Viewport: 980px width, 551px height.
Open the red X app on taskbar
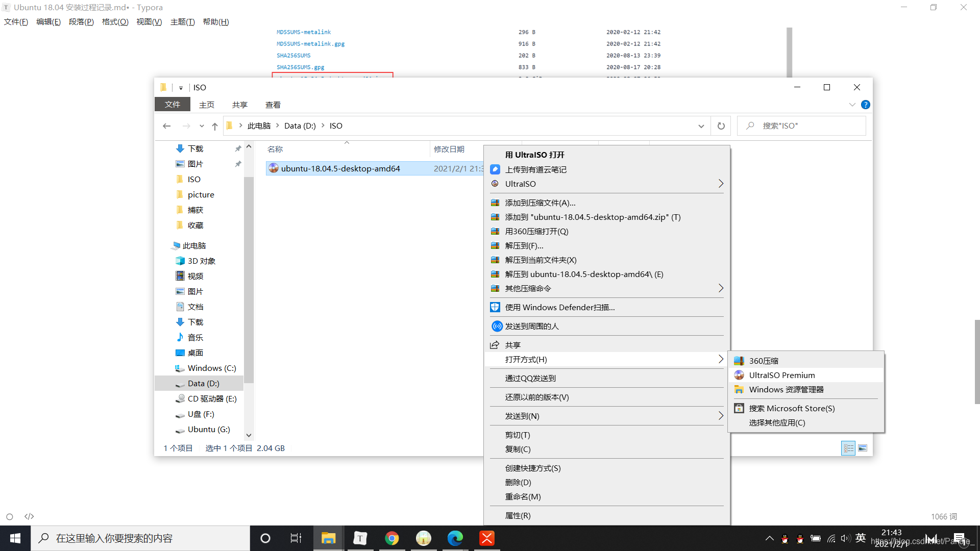point(487,538)
